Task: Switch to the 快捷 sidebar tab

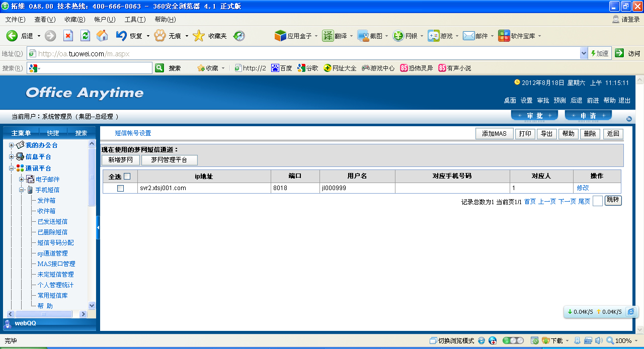Action: tap(53, 133)
